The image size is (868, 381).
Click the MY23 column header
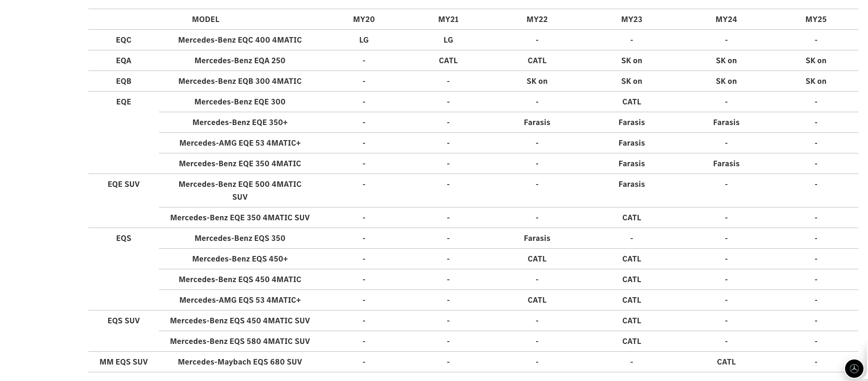[x=632, y=19]
